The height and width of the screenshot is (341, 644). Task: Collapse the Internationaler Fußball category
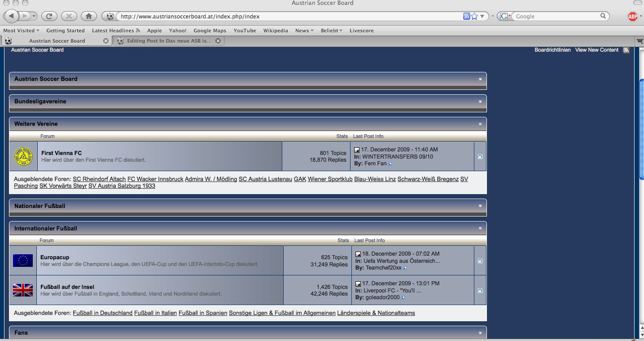[480, 229]
